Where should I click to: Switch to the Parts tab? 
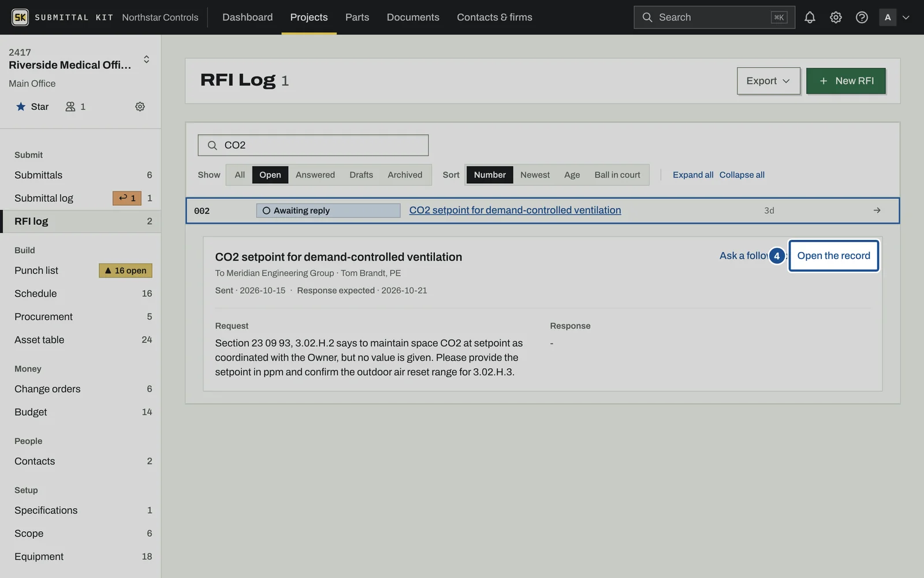tap(357, 17)
